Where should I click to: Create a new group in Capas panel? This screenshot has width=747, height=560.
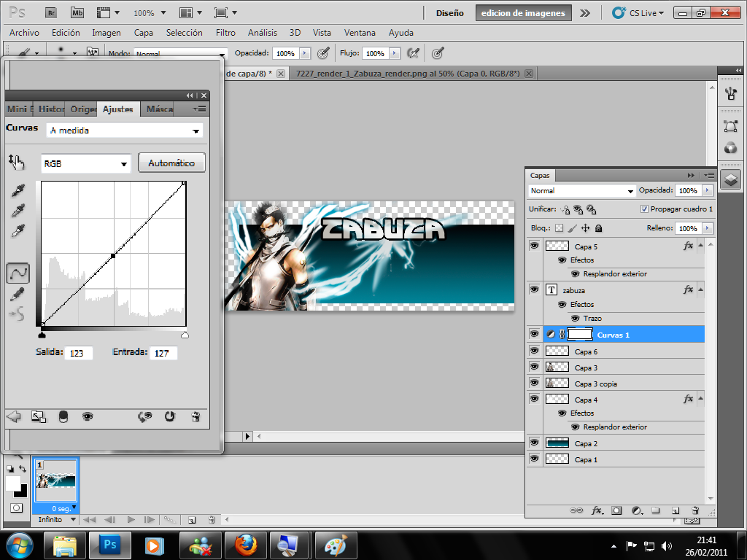coord(656,510)
